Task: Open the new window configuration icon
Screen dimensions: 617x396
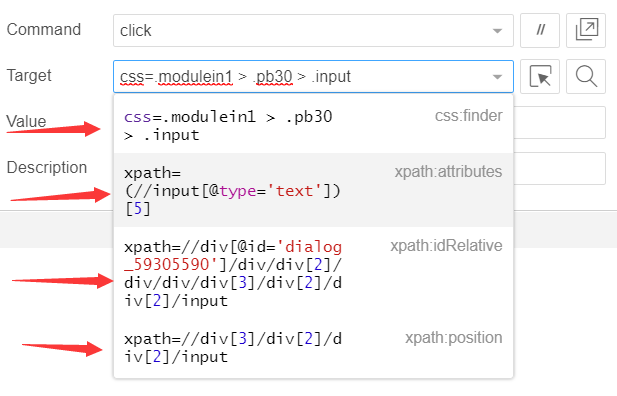Action: pos(586,30)
